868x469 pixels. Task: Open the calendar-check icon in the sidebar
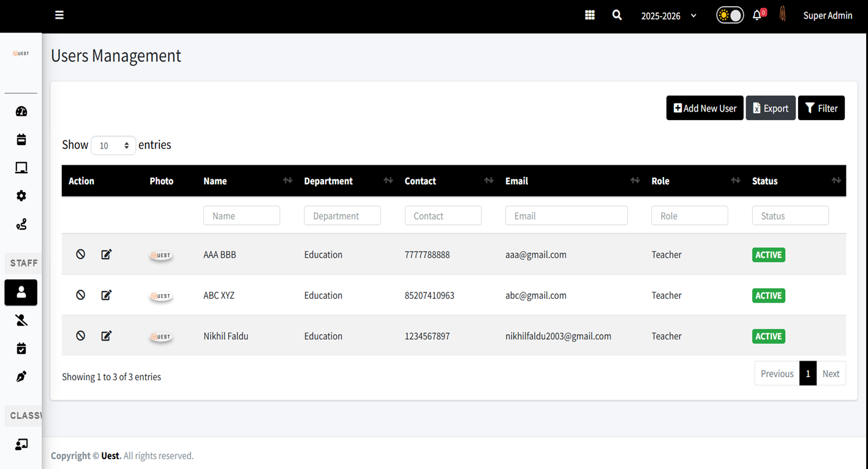tap(21, 348)
